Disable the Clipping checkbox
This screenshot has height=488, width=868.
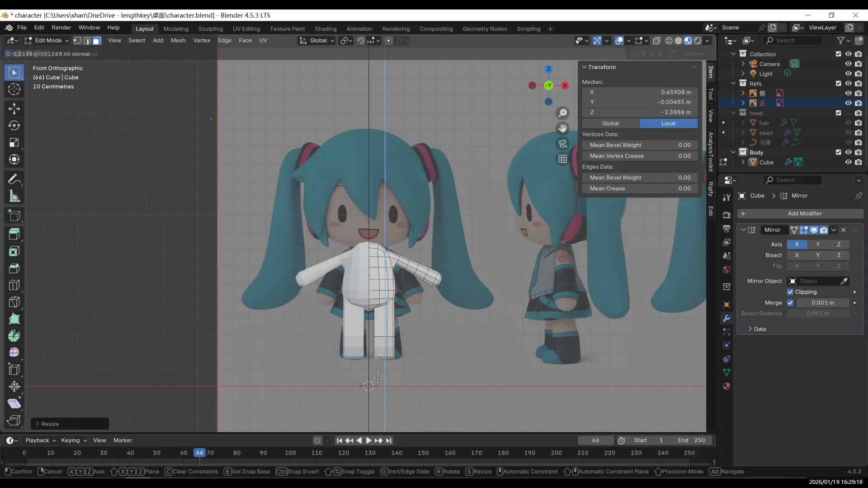790,292
